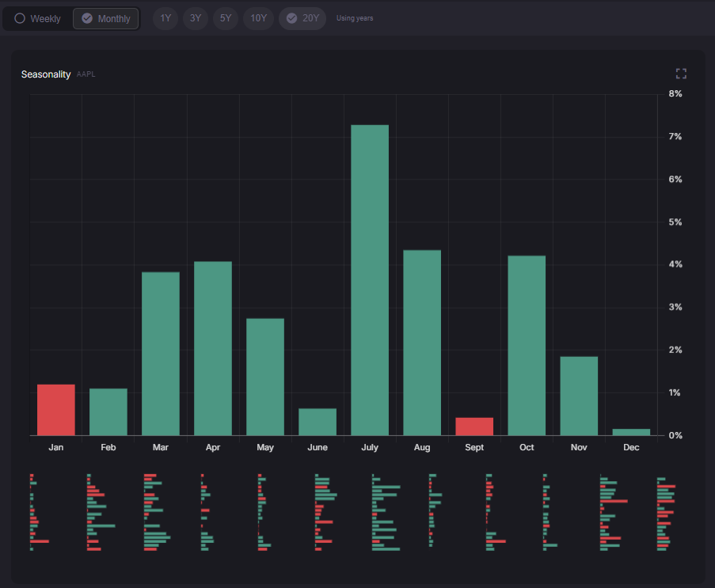715x588 pixels.
Task: Click the tall green July bar
Action: click(370, 280)
